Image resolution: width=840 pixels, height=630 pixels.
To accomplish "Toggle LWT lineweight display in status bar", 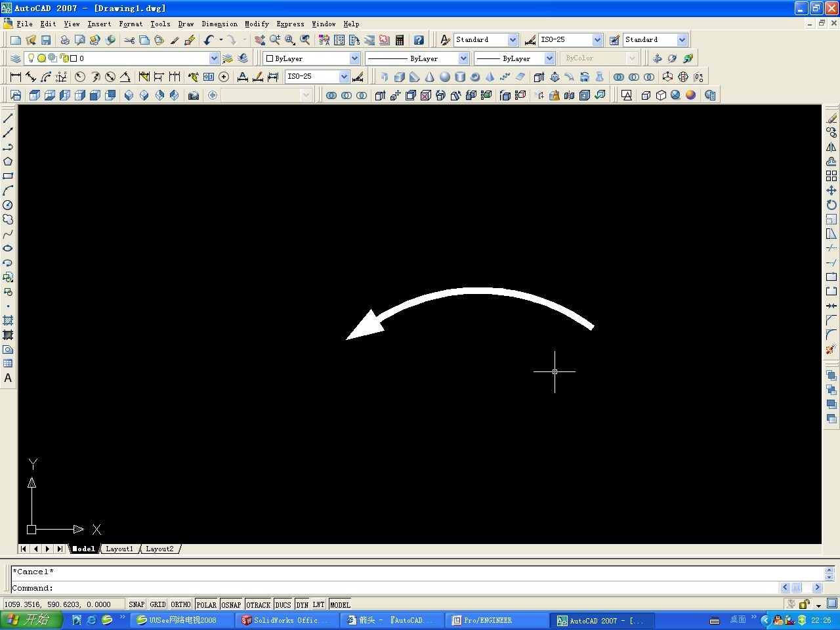I will tap(318, 604).
